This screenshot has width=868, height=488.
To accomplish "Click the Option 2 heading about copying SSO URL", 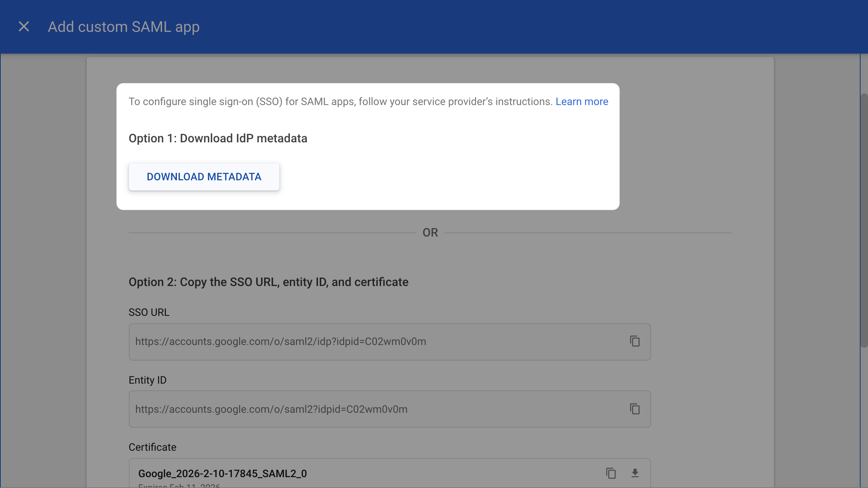I will (268, 282).
